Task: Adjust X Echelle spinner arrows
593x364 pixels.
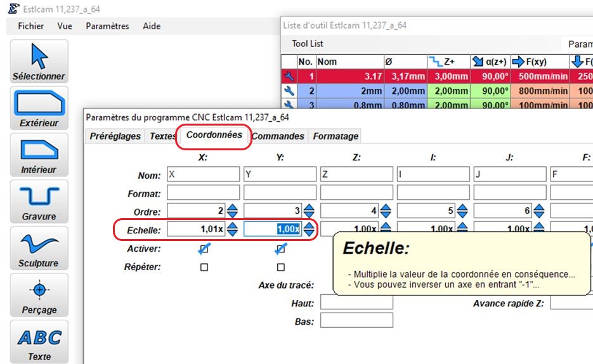Action: 233,230
